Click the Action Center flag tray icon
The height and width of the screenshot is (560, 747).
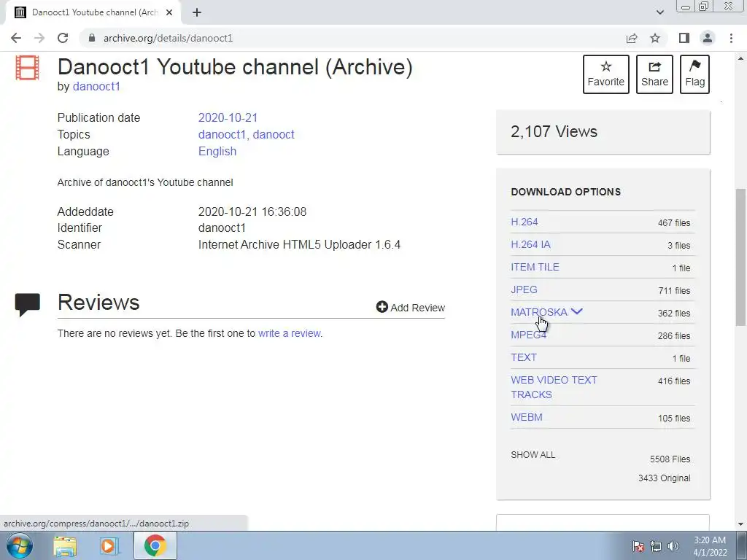(638, 546)
